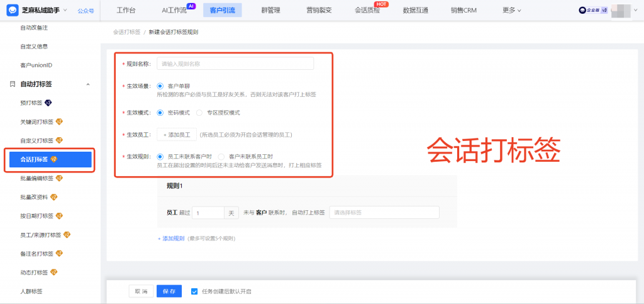Open the 天 unit selector
Image resolution: width=644 pixels, height=304 pixels.
click(x=231, y=213)
